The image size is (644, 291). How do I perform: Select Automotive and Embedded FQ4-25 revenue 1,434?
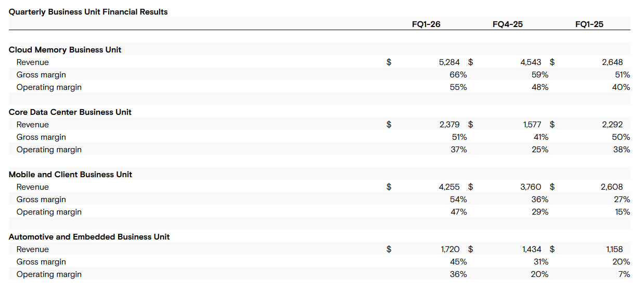click(532, 249)
